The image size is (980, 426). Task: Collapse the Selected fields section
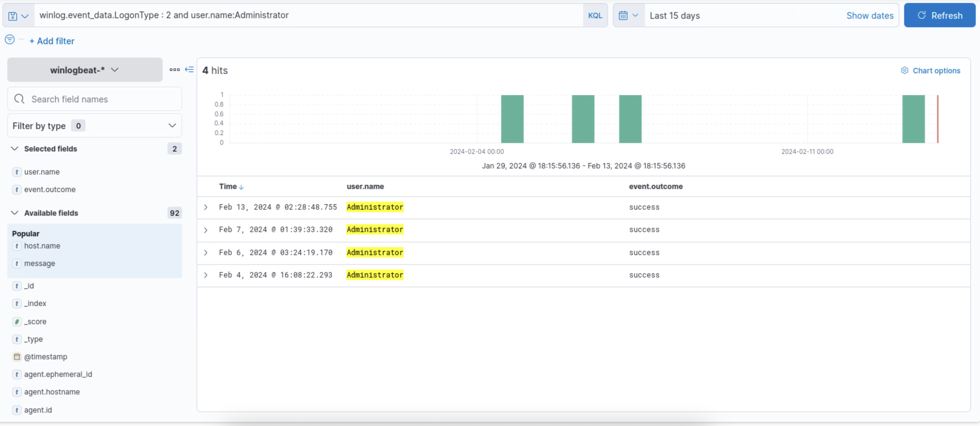coord(15,148)
